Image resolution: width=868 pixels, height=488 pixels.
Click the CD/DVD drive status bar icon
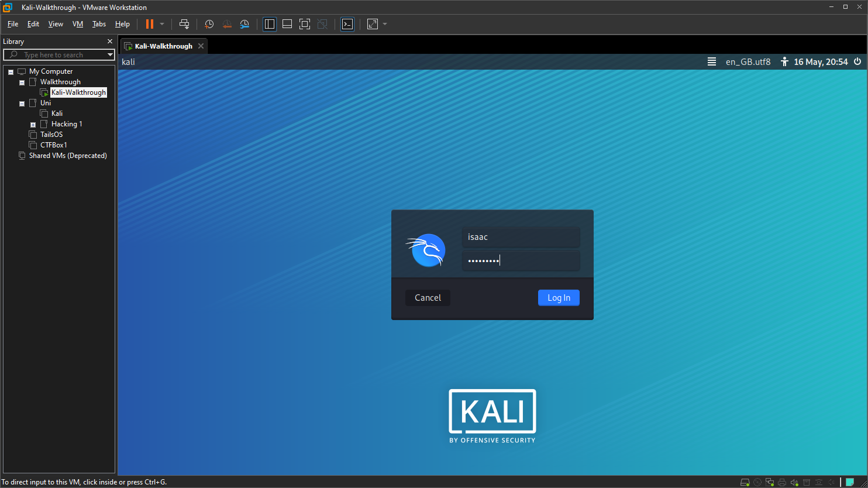(x=757, y=482)
